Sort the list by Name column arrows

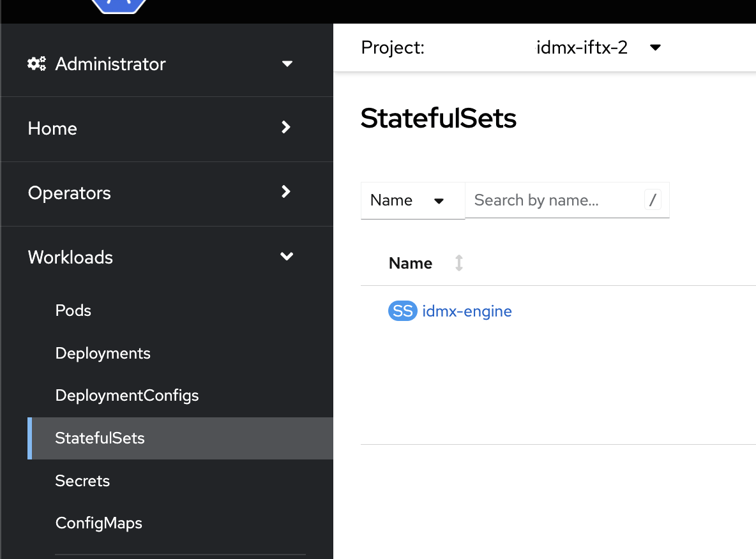[459, 263]
